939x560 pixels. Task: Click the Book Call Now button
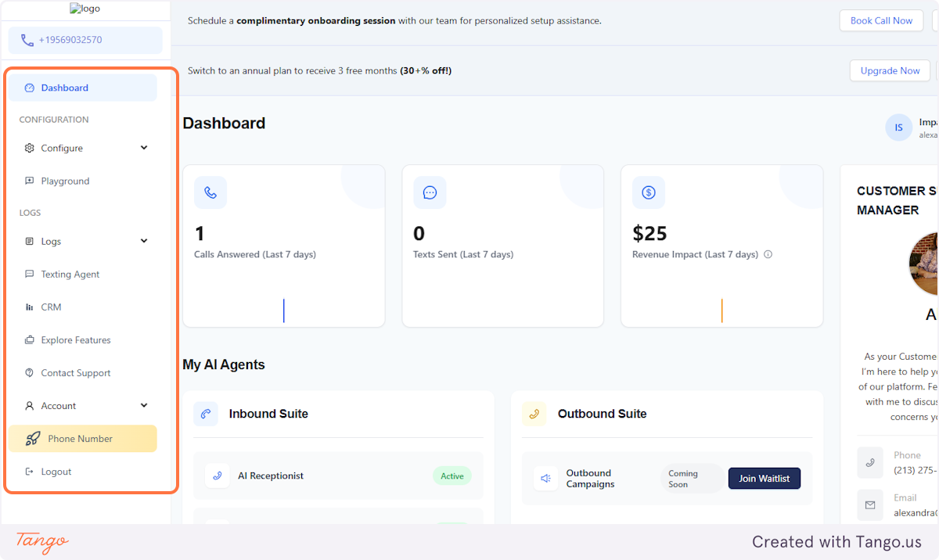[x=881, y=20]
